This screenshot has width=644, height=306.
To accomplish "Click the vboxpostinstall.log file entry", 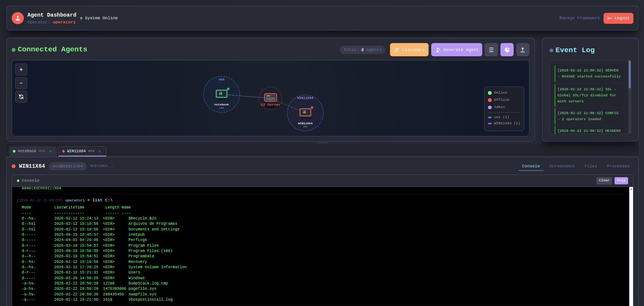I will click(x=150, y=300).
